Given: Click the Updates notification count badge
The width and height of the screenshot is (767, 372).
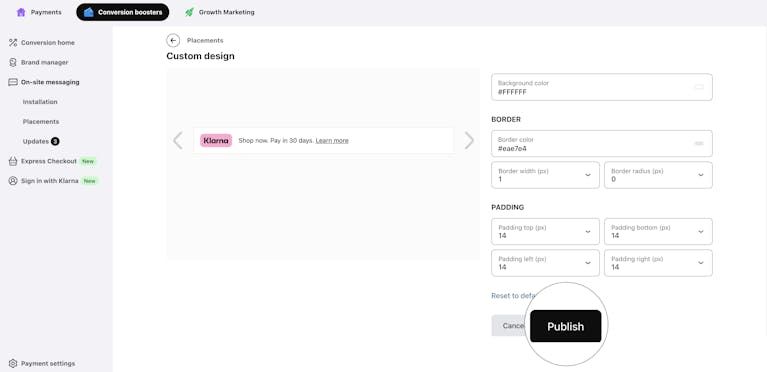Looking at the screenshot, I should pyautogui.click(x=55, y=141).
